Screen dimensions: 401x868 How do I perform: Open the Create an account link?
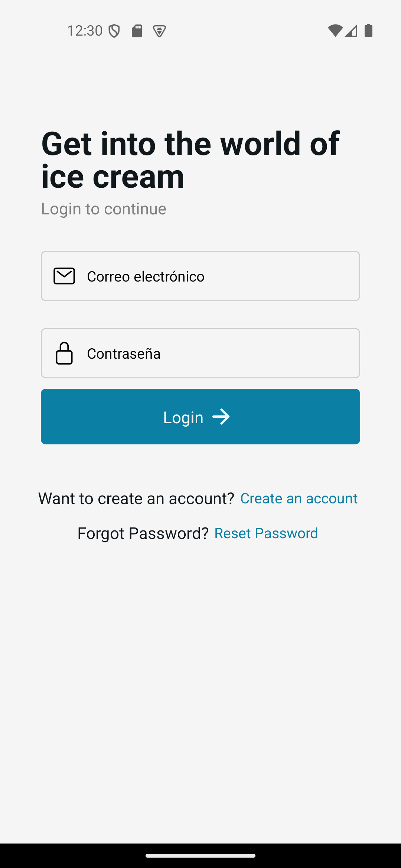click(x=299, y=498)
